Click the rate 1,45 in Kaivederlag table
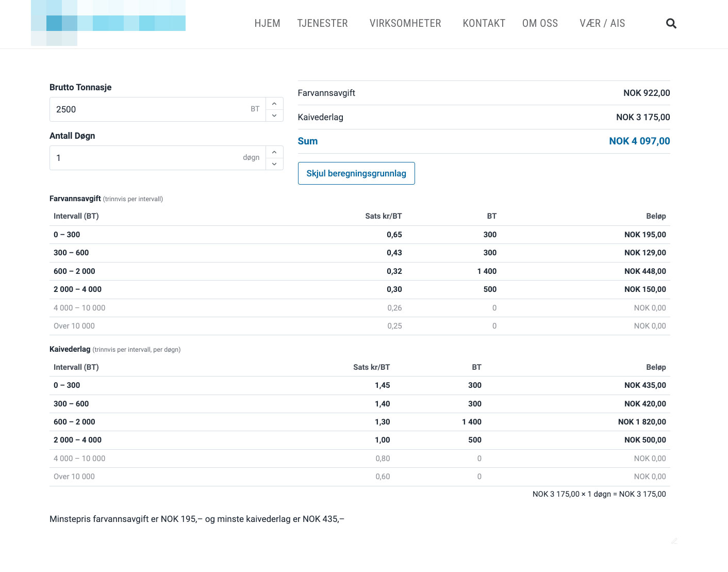728x572 pixels. point(383,385)
